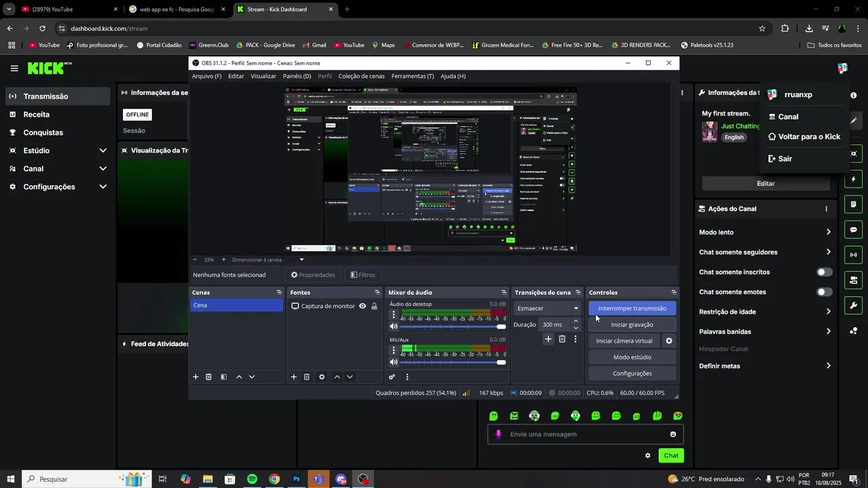Open Painéis (D) menu in OBS
Screen dimensions: 868x488
297,76
